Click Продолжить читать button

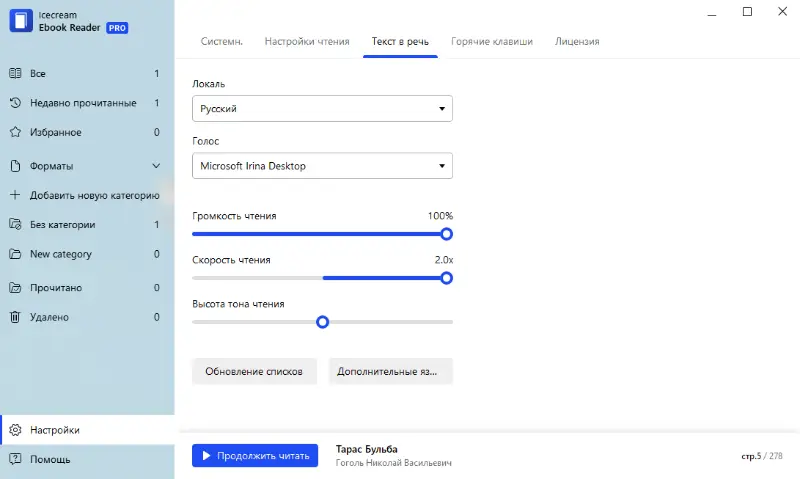255,456
